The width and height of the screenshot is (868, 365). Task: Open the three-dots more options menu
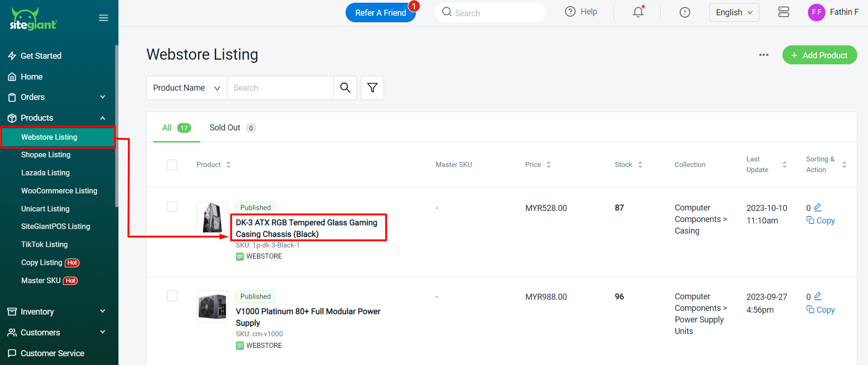763,55
